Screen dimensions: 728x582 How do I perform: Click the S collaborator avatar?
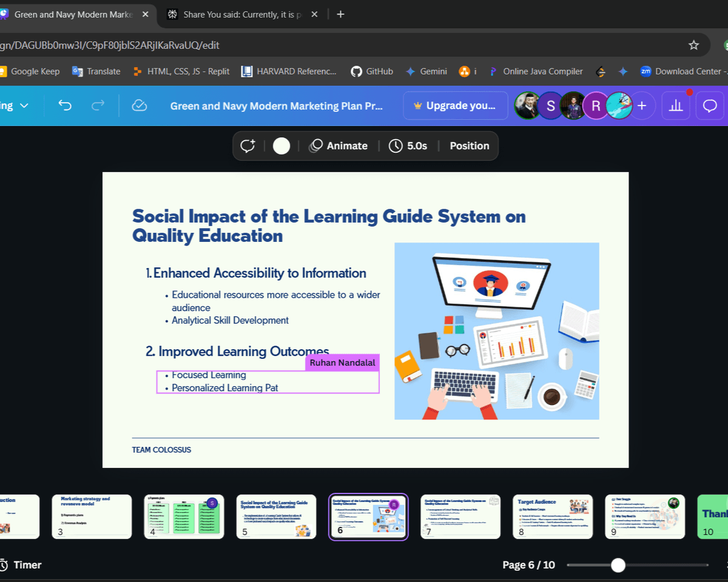click(551, 105)
